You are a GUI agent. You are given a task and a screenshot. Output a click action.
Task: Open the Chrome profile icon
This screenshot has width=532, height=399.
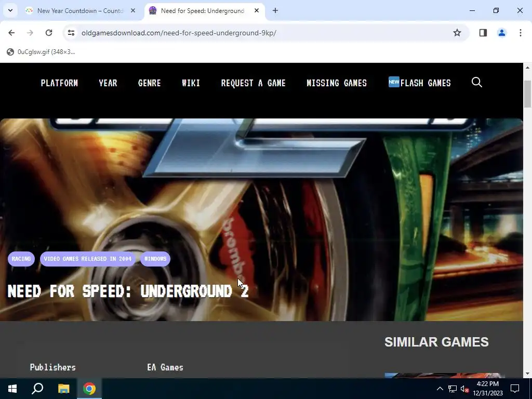[x=501, y=33]
